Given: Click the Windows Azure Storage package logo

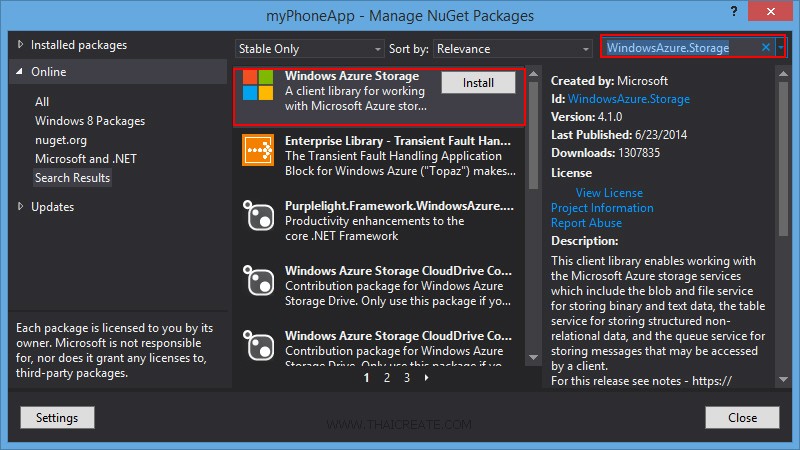Looking at the screenshot, I should tap(258, 85).
